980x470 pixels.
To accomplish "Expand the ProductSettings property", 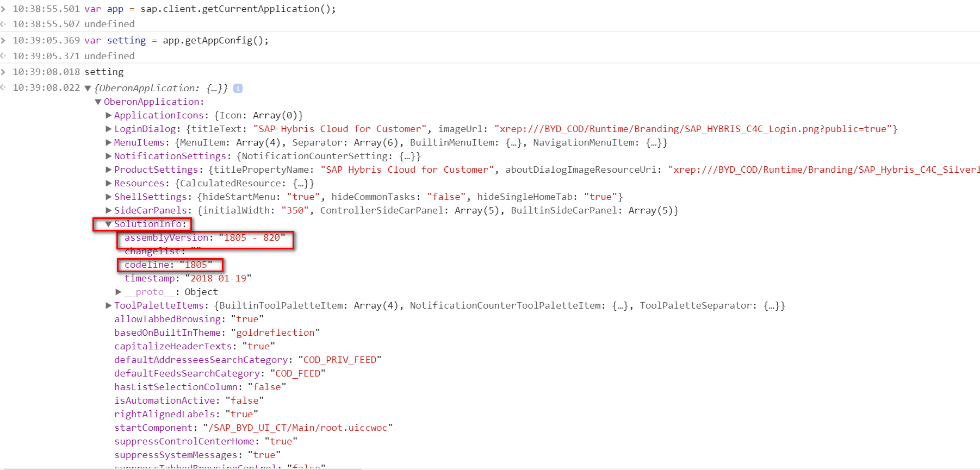I will (x=108, y=170).
